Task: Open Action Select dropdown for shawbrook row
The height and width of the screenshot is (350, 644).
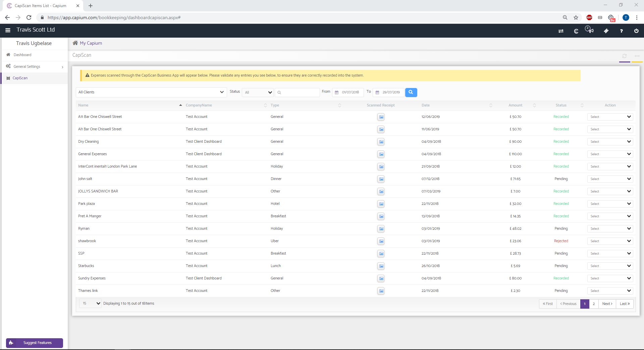Action: pyautogui.click(x=610, y=241)
